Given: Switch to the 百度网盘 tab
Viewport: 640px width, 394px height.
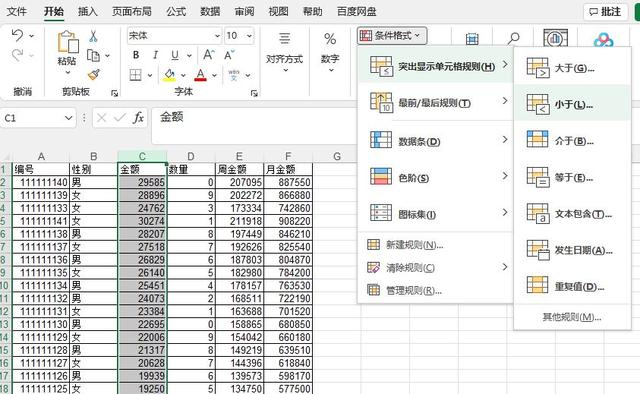Looking at the screenshot, I should 356,11.
